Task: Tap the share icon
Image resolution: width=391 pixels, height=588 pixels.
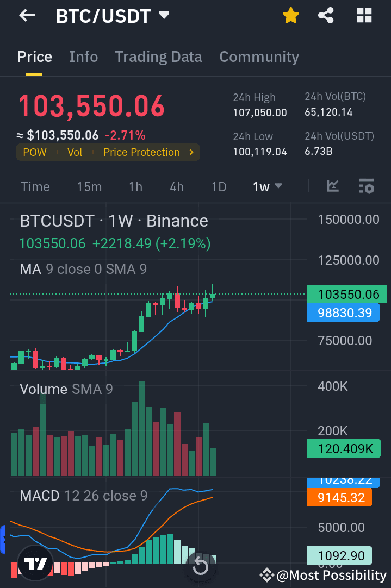Action: (x=326, y=16)
